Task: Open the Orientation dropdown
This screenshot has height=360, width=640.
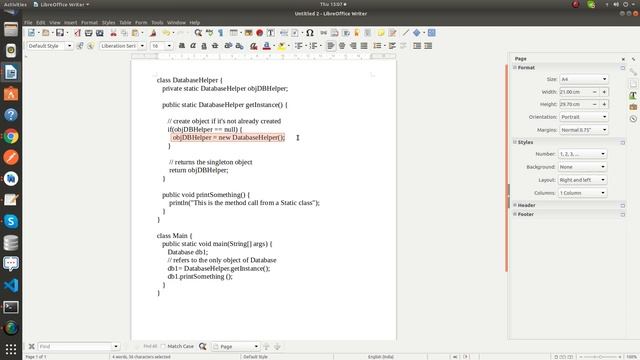Action: tap(584, 117)
